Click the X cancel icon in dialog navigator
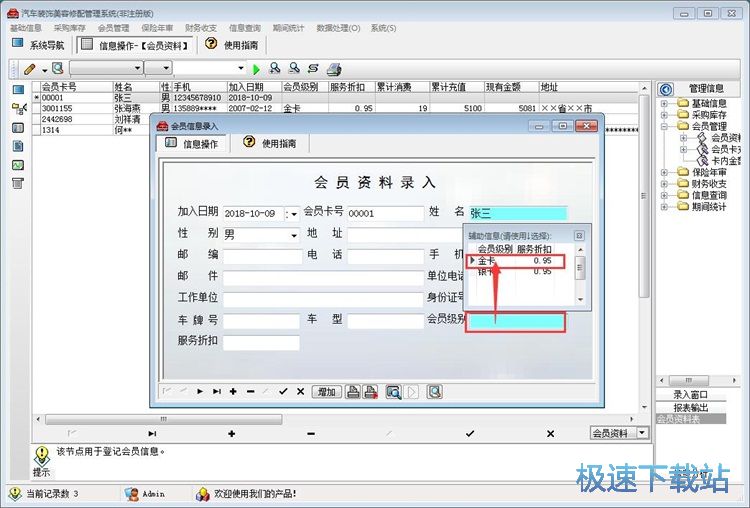The height and width of the screenshot is (508, 750). point(300,392)
